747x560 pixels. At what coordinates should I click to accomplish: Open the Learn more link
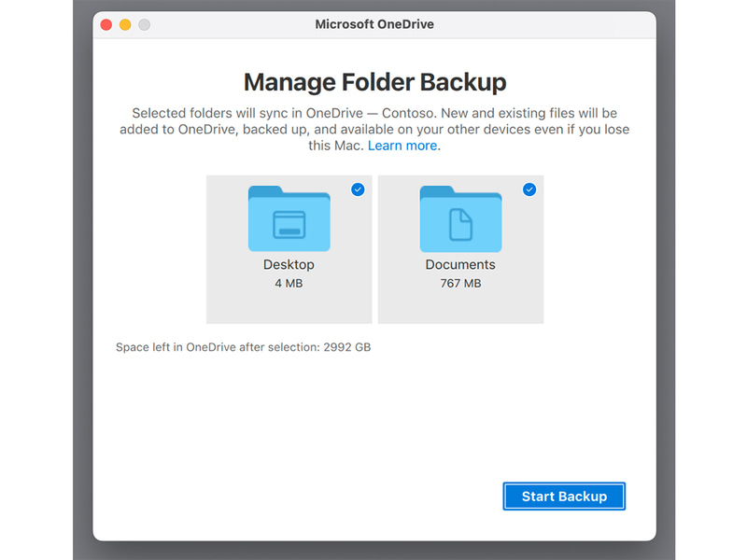[x=402, y=146]
